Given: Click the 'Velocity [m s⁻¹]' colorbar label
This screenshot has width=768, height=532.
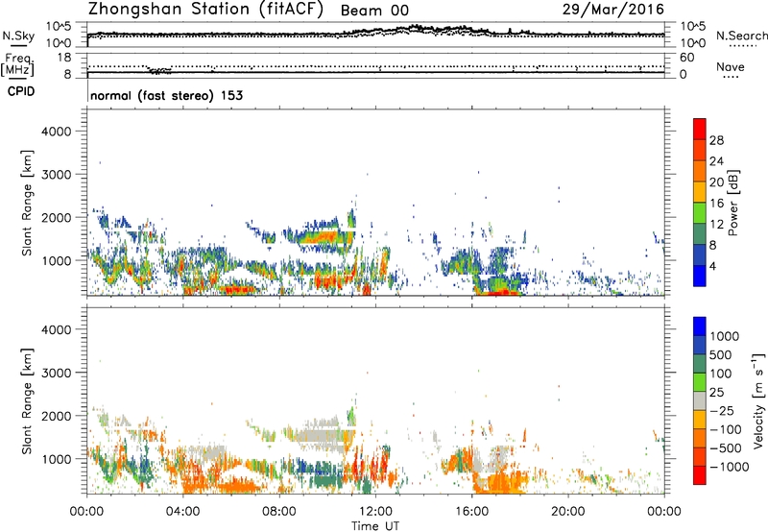Looking at the screenshot, I should [758, 400].
